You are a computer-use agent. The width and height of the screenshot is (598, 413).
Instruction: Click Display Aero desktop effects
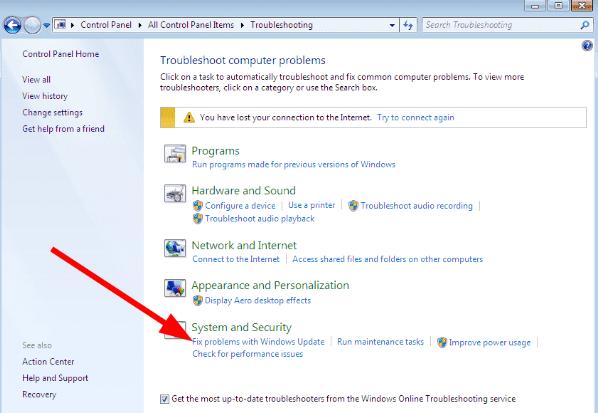pos(258,301)
